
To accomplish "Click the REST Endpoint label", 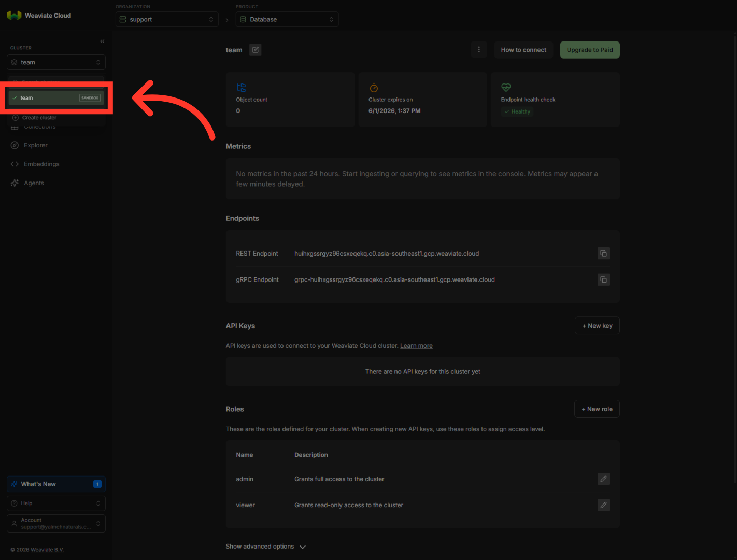I will coord(257,254).
